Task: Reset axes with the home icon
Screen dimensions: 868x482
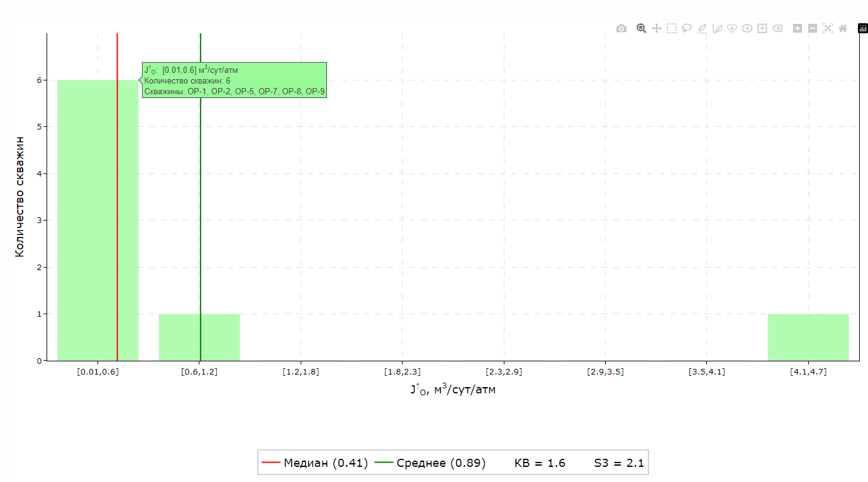Action: click(x=843, y=28)
